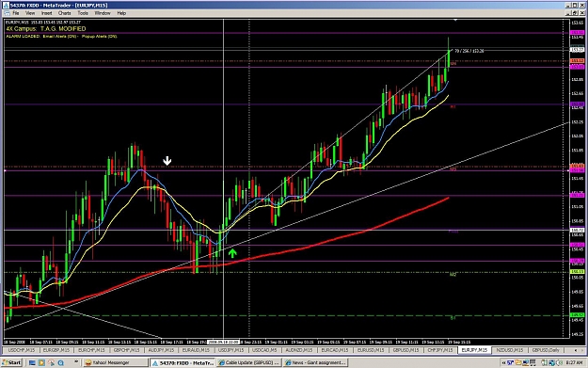Switch to the GBPUSD,M15 chart tab
Viewport: 588px width, 368px height.
point(405,350)
